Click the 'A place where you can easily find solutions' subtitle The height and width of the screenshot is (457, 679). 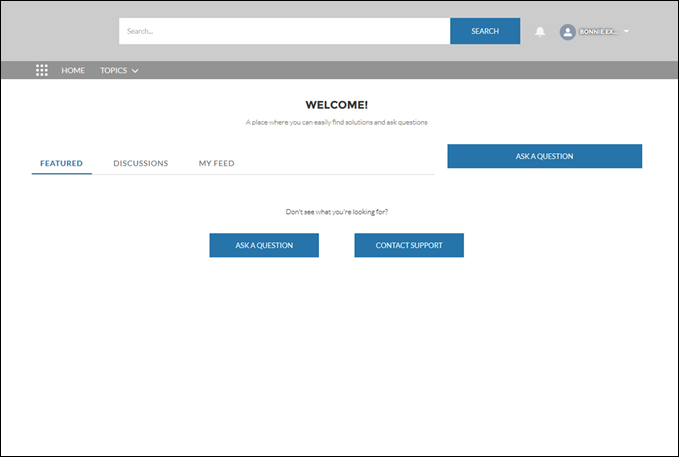tap(336, 122)
